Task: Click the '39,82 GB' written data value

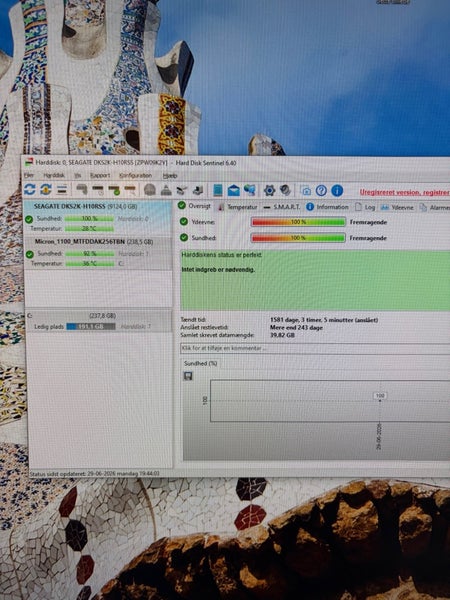Action: [282, 335]
